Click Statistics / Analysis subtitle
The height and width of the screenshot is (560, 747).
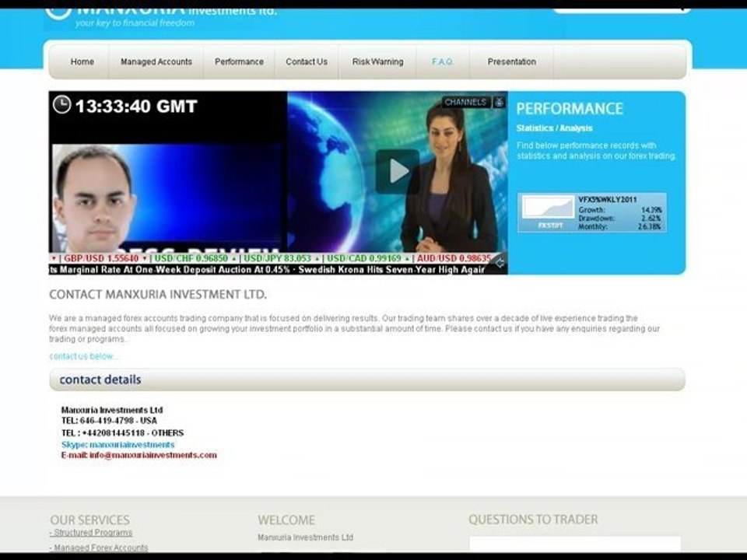coord(554,128)
